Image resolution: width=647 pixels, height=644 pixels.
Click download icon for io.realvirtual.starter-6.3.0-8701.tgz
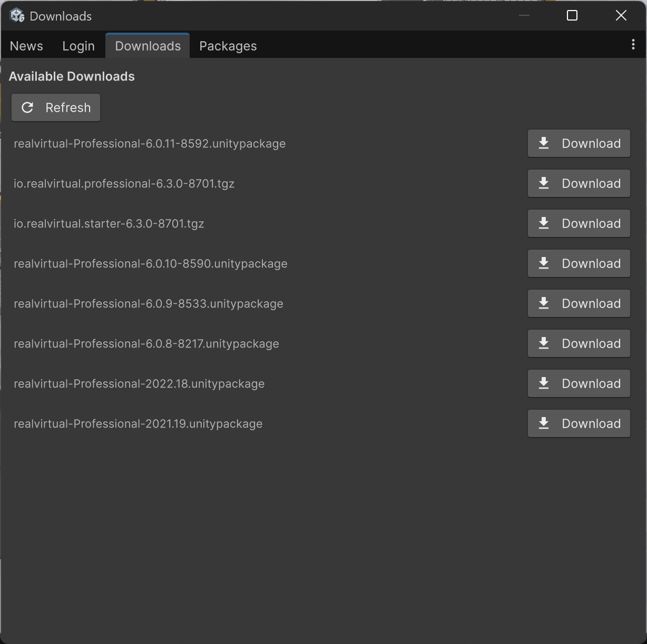[544, 224]
